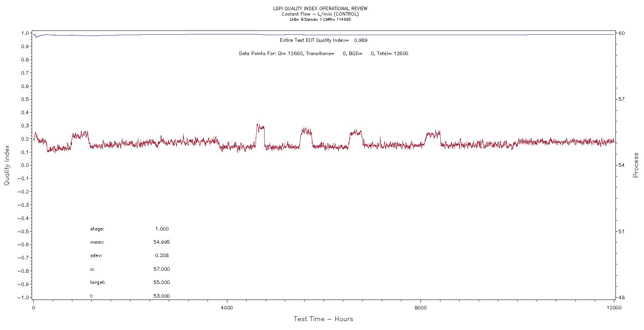Click the target value 55.000
This screenshot has width=644, height=330.
point(161,282)
